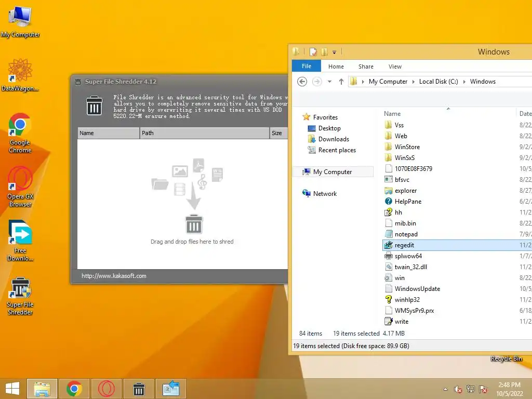Open the Share ribbon tab
The width and height of the screenshot is (532, 399).
click(366, 66)
